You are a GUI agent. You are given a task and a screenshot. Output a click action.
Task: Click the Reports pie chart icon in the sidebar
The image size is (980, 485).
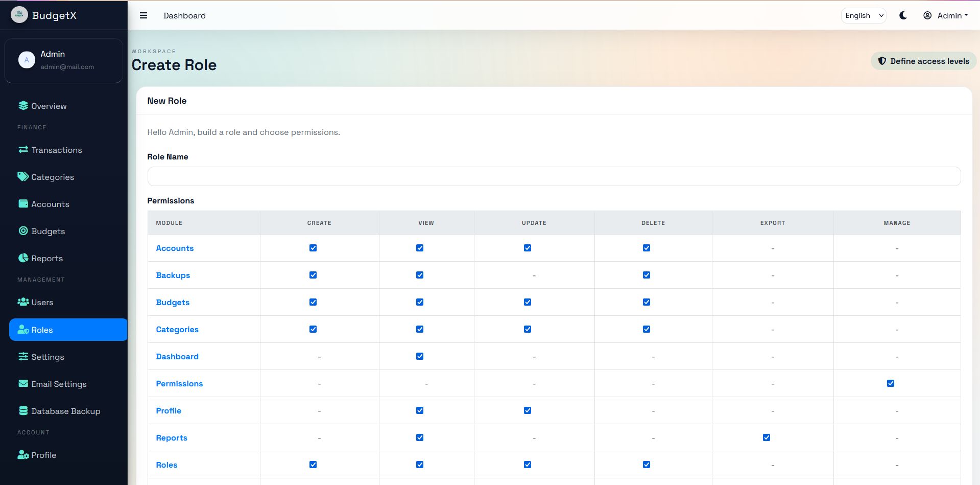click(23, 258)
